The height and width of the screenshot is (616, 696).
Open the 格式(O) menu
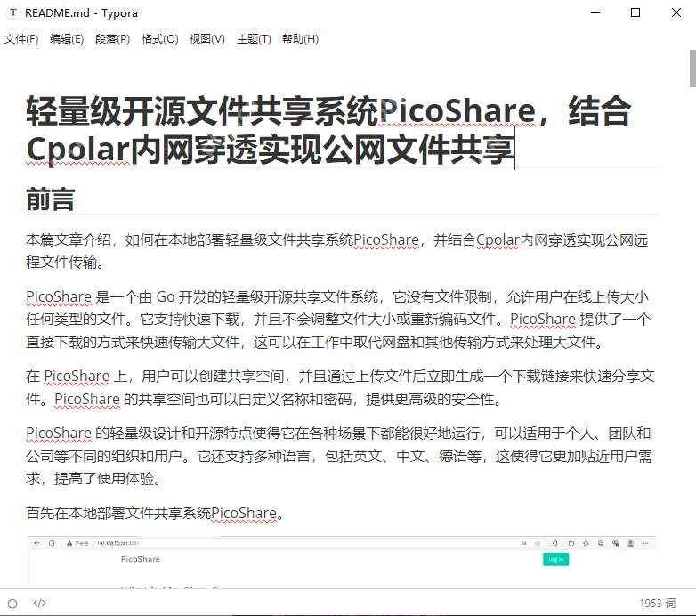159,39
